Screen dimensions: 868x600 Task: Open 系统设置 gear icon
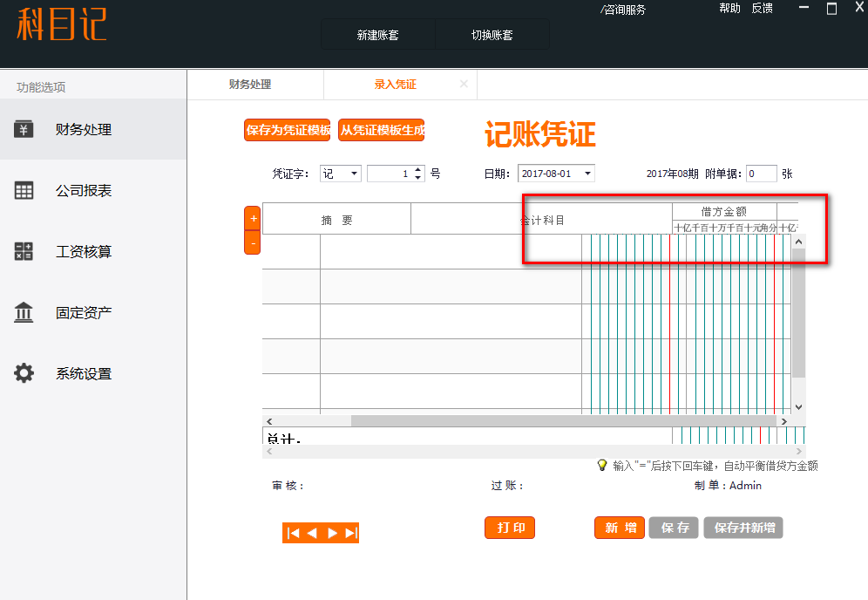tap(24, 373)
